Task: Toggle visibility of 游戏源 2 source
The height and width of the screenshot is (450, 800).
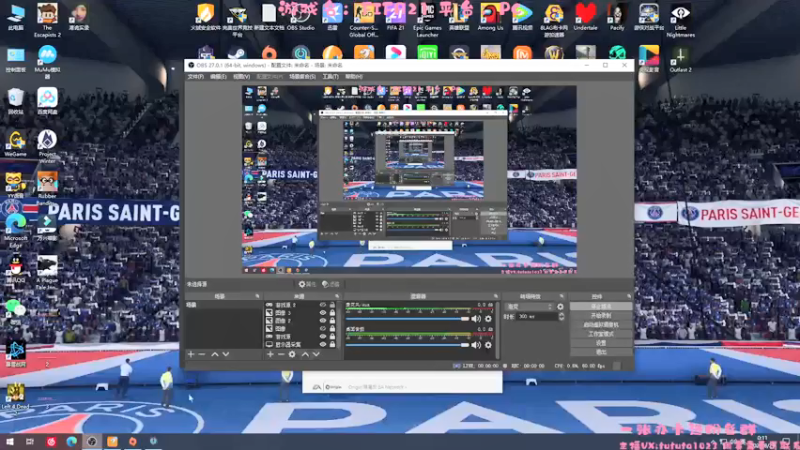Action: (322, 305)
